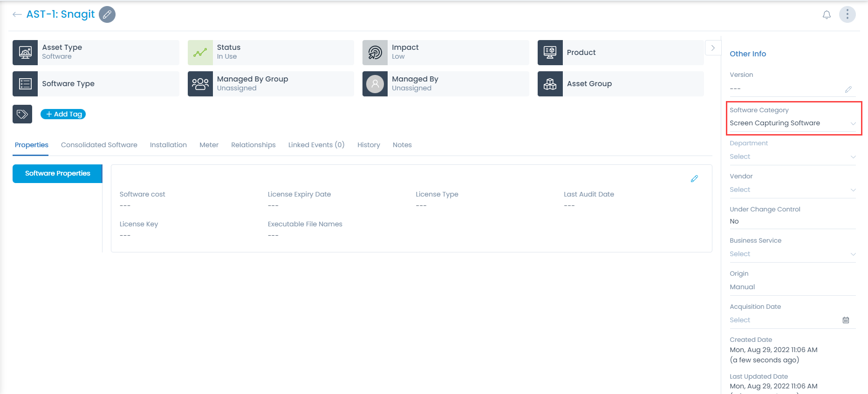This screenshot has width=868, height=394.
Task: Open the notifications bell
Action: click(827, 15)
